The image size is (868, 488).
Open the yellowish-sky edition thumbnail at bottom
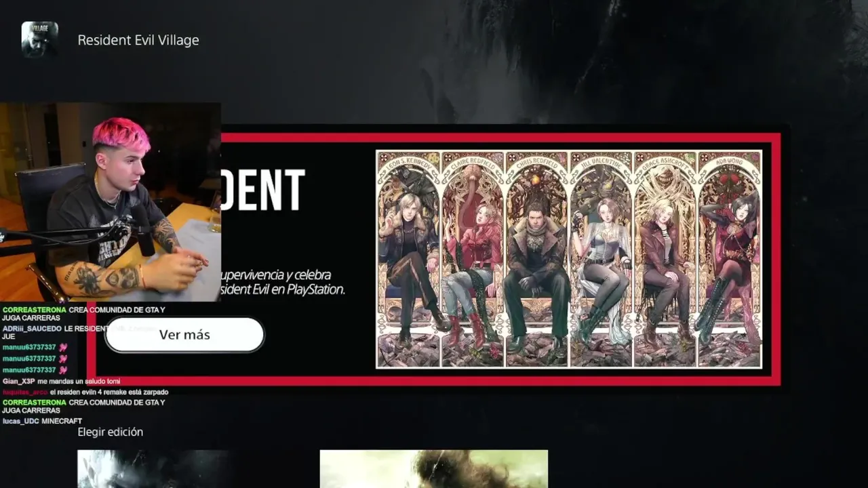click(434, 469)
